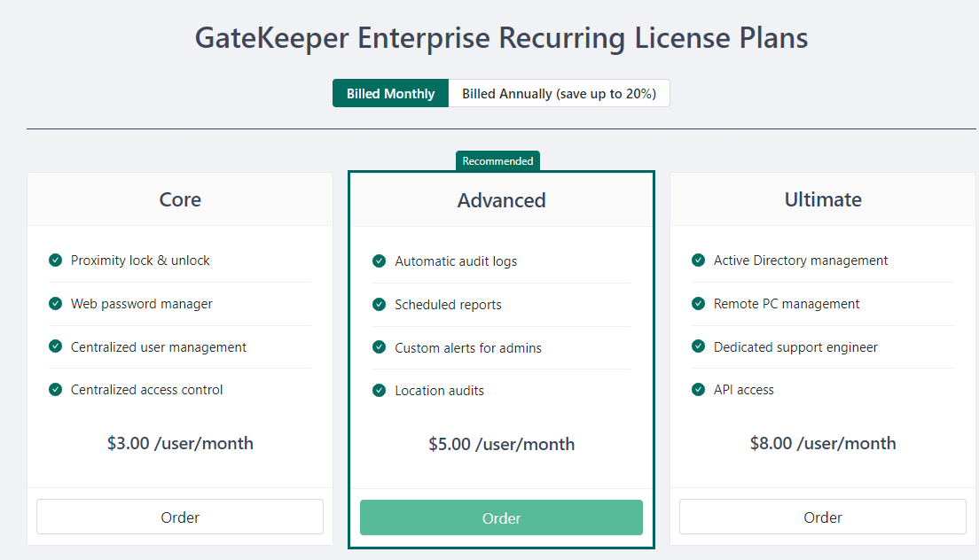Switch to Billed Annually (save up to 20%)
Screen dimensions: 979x560
(559, 94)
